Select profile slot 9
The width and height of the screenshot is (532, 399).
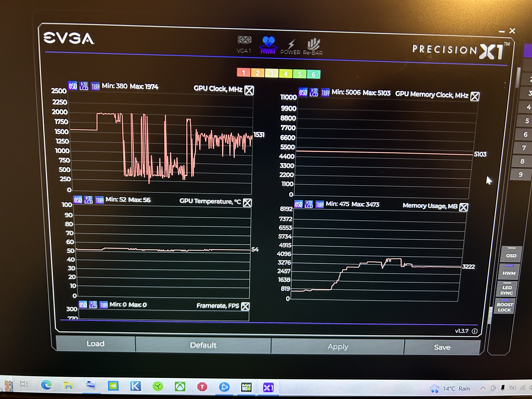520,174
